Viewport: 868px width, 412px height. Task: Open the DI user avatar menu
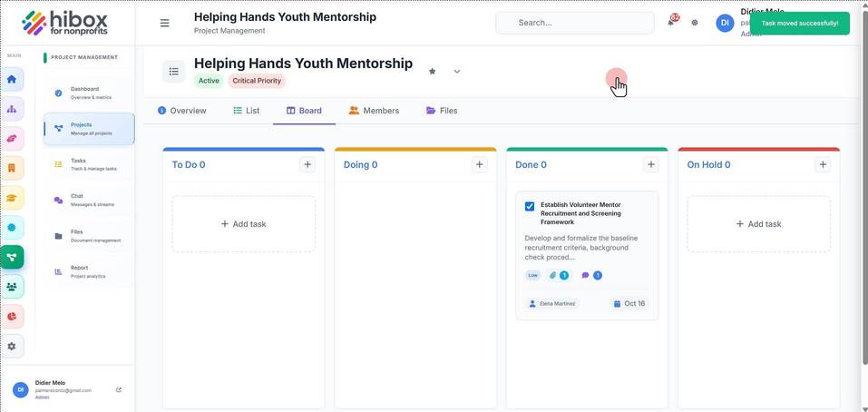[x=726, y=23]
